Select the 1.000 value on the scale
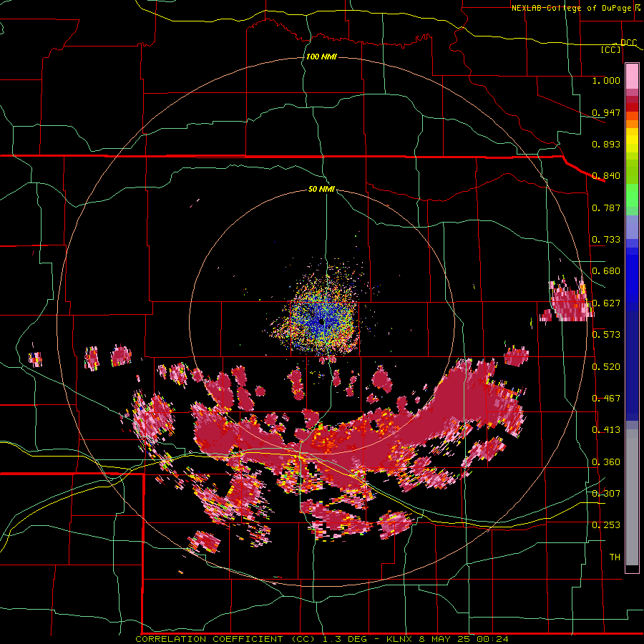The height and width of the screenshot is (644, 644). (606, 80)
